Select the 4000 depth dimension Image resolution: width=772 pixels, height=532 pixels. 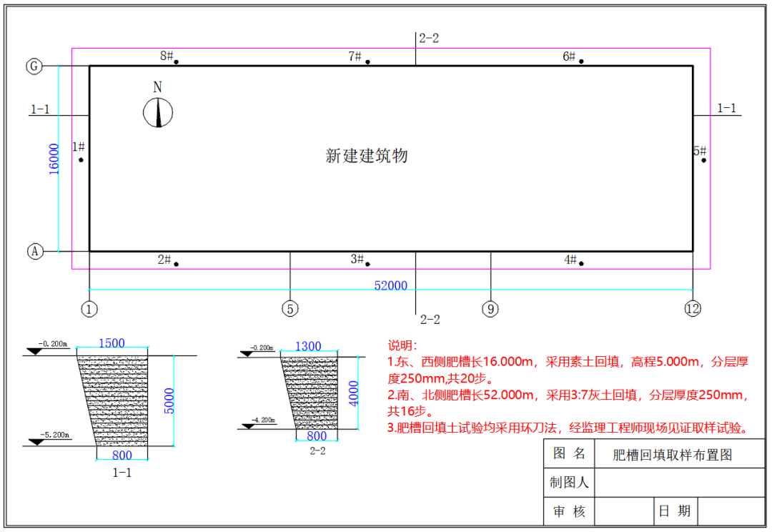coord(354,393)
